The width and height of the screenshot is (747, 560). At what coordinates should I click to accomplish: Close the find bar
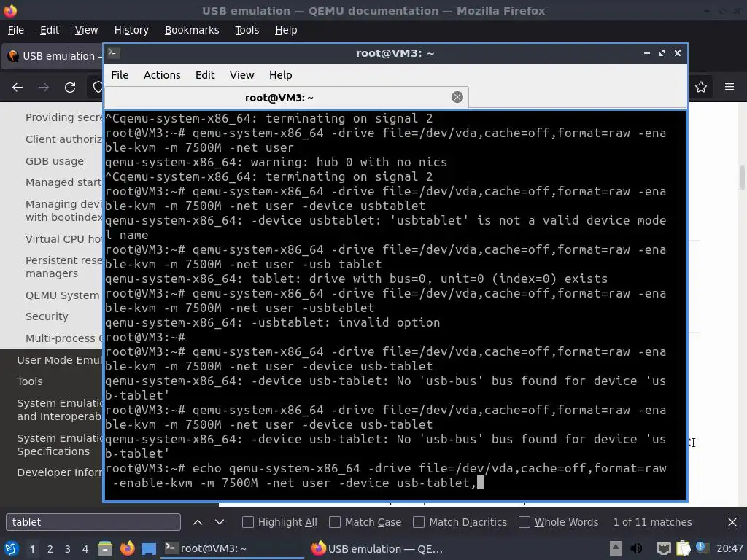(732, 522)
